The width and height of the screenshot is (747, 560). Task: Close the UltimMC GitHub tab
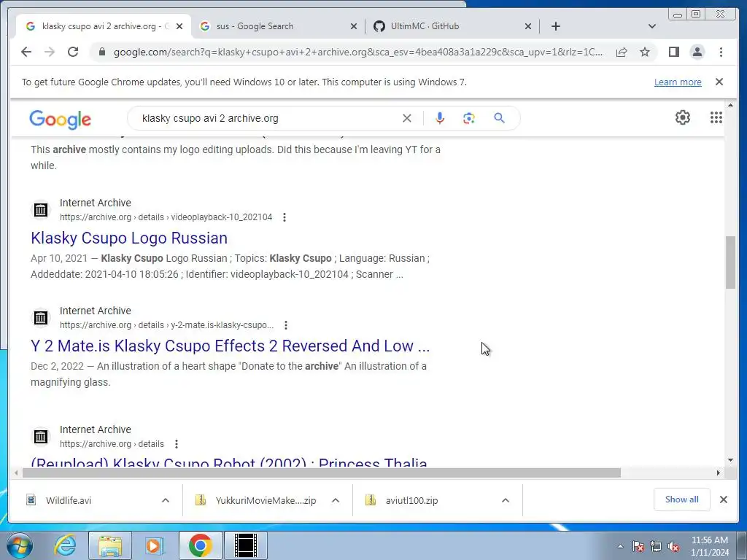click(x=528, y=27)
